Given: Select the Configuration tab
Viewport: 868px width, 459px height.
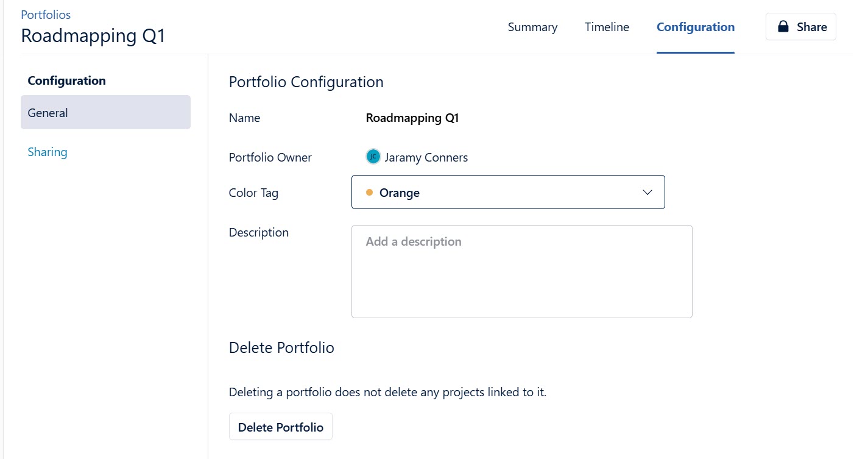Looking at the screenshot, I should 695,27.
